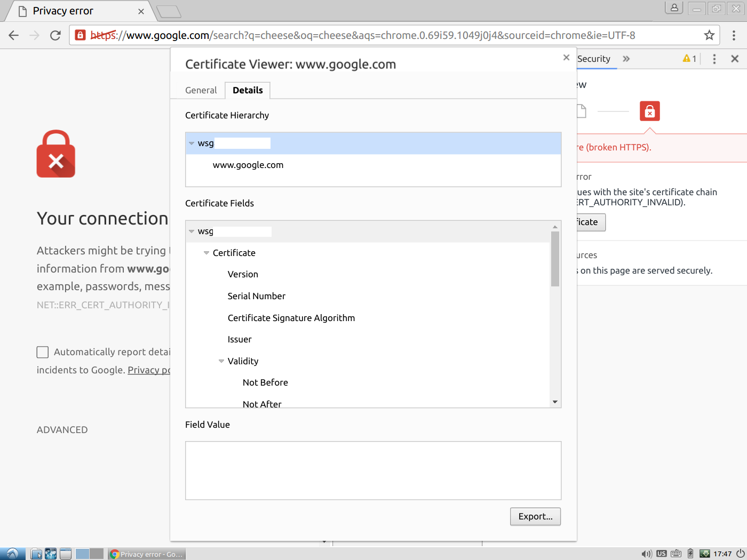
Task: Open the ADVANCED link on the error page
Action: click(62, 429)
